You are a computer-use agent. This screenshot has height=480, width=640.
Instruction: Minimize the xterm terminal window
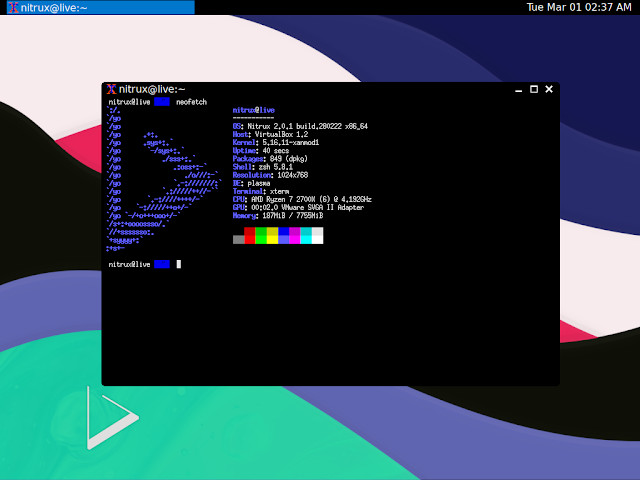tap(518, 89)
